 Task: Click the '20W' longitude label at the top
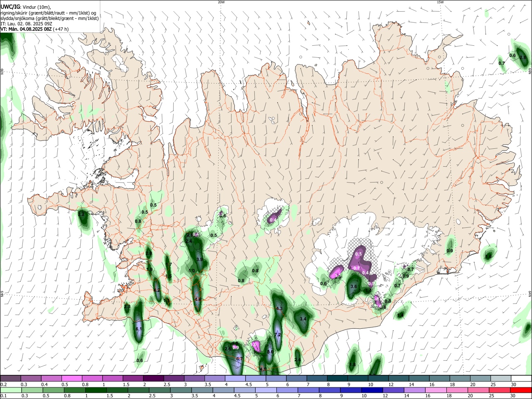[221, 2]
